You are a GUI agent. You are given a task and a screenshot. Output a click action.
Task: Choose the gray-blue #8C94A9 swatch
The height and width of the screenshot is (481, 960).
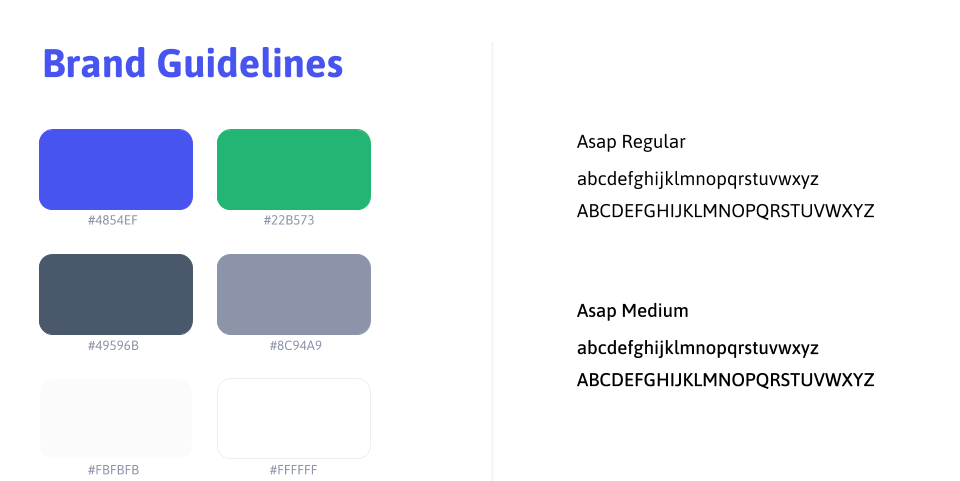pyautogui.click(x=294, y=294)
